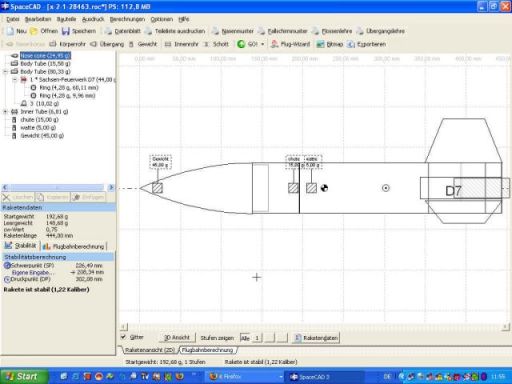Click the Neu (new file) toolbar icon
Image resolution: width=512 pixels, height=384 pixels.
tap(10, 31)
